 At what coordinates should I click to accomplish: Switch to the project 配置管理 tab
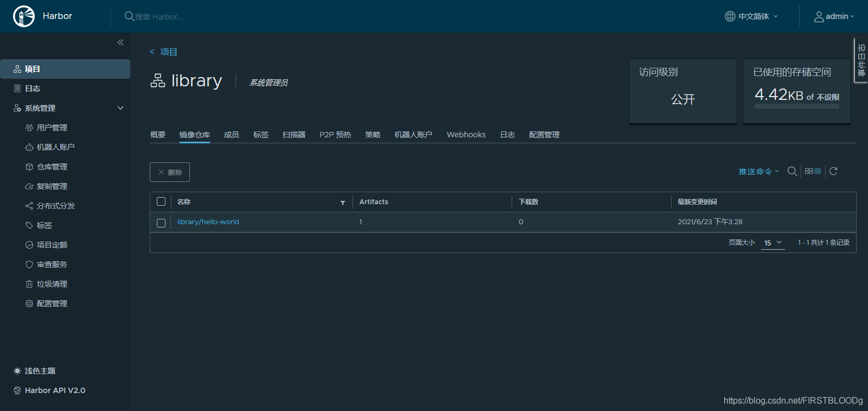pos(544,135)
